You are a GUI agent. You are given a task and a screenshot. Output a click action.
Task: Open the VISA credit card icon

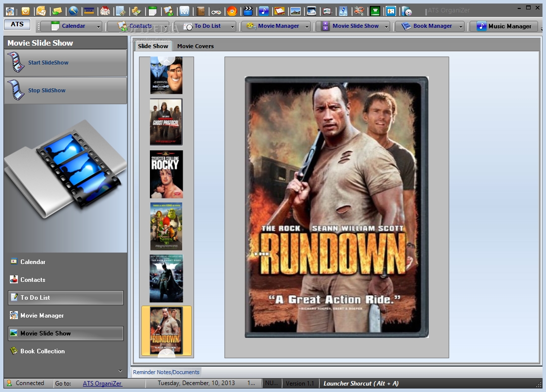click(x=89, y=11)
